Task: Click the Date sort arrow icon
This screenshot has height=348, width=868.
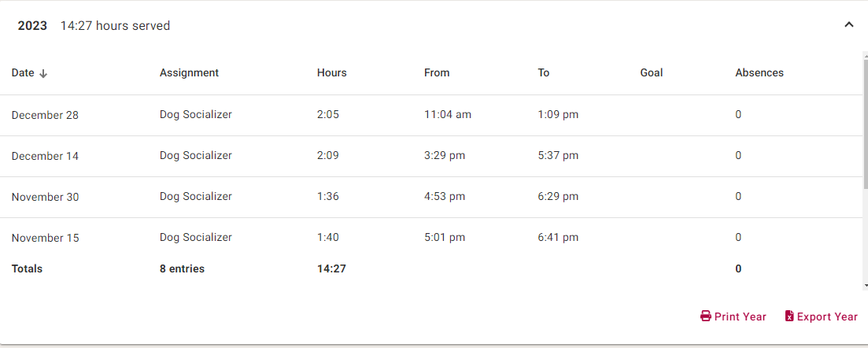Action: coord(43,73)
